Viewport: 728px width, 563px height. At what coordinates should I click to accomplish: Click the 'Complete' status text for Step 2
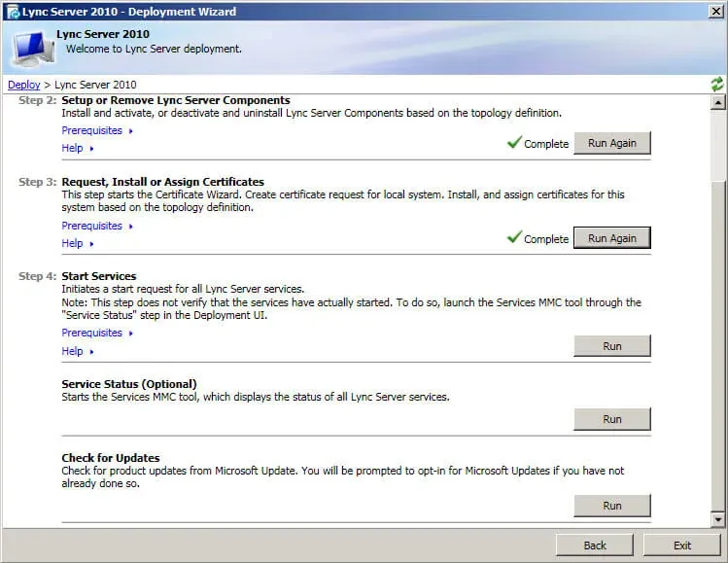(x=546, y=144)
